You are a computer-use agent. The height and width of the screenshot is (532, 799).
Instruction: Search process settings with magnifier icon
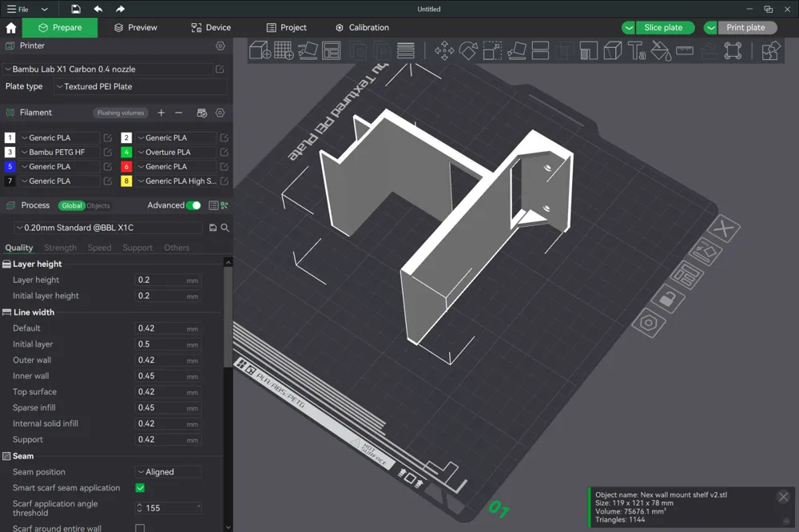click(225, 228)
